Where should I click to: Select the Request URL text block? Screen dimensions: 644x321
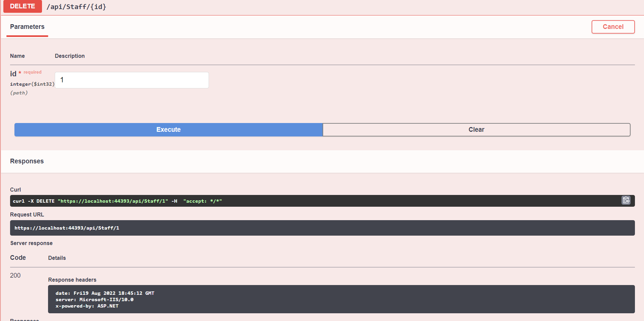point(67,228)
